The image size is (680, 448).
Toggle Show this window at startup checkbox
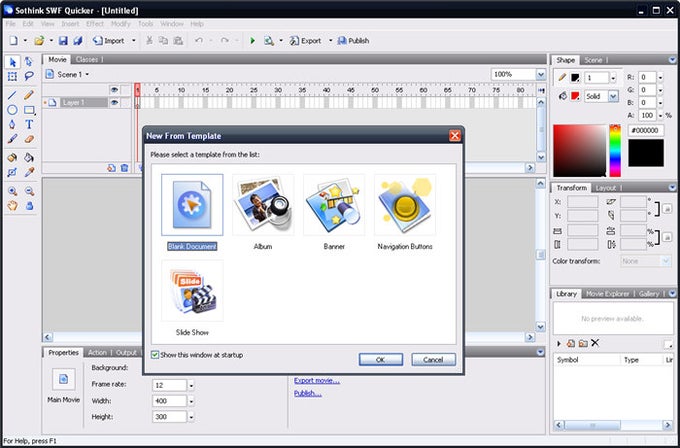pyautogui.click(x=155, y=355)
